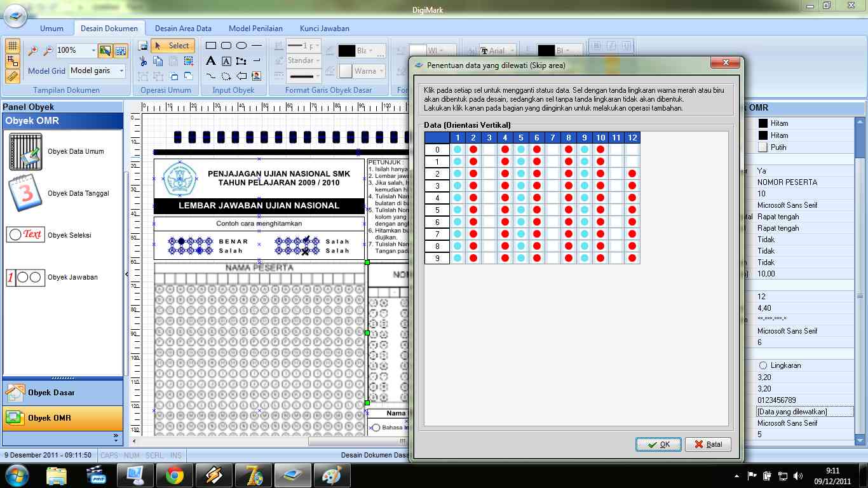Toggle cell row 4 column 4
Screen dimensions: 868x488
click(x=505, y=198)
